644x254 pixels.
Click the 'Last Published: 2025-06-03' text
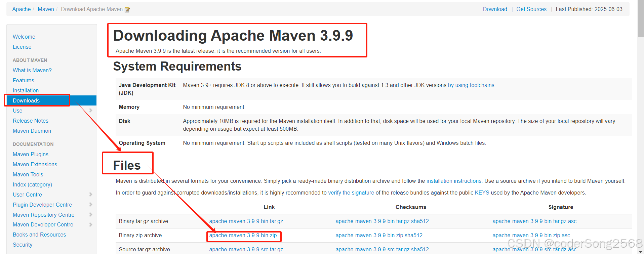tap(589, 9)
